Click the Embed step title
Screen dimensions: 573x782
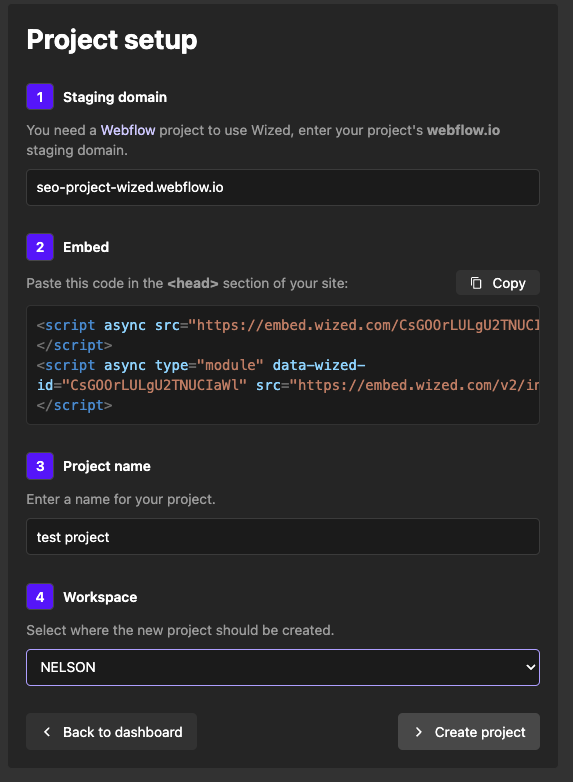[86, 247]
